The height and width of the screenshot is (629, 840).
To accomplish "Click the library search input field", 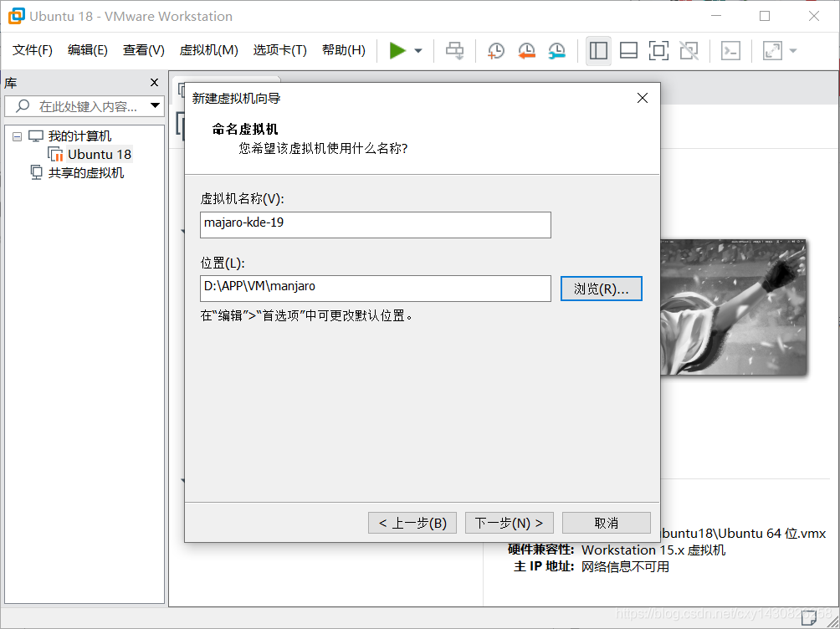I will coord(85,106).
